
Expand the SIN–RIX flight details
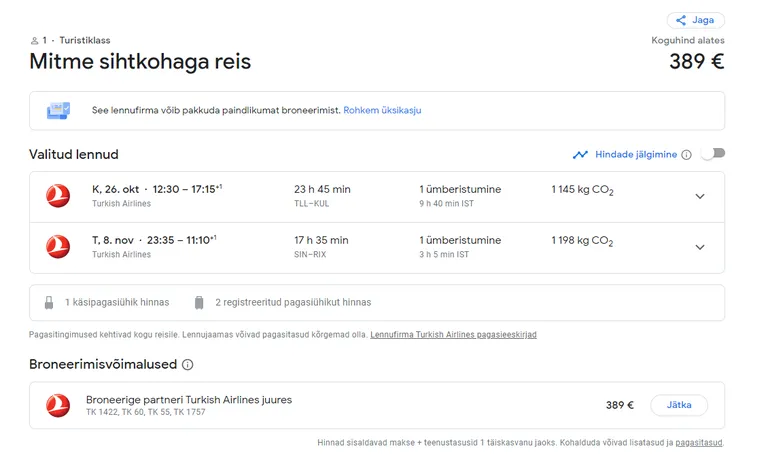coord(699,247)
